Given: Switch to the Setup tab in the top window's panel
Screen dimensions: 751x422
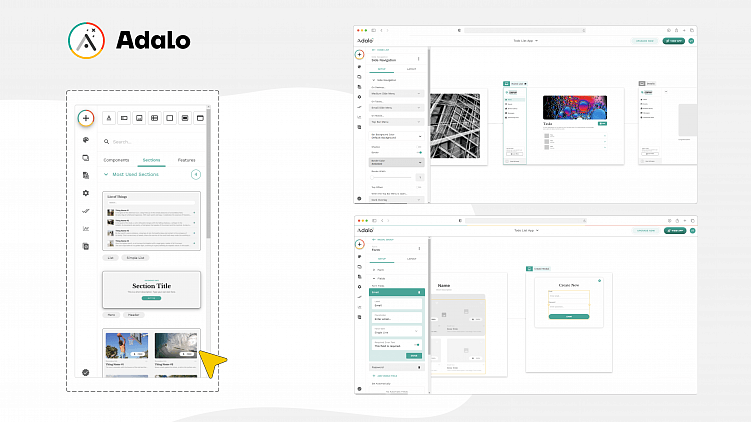Looking at the screenshot, I should coord(382,69).
